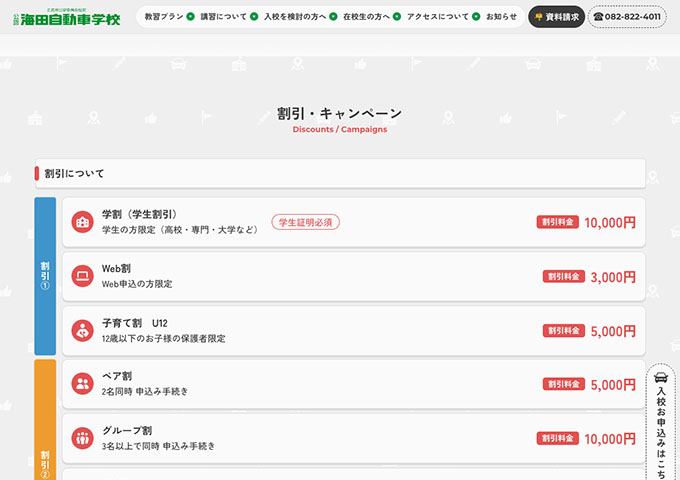Click the parent-child icon for 子育て割
Viewport: 680px width, 480px height.
[x=82, y=331]
